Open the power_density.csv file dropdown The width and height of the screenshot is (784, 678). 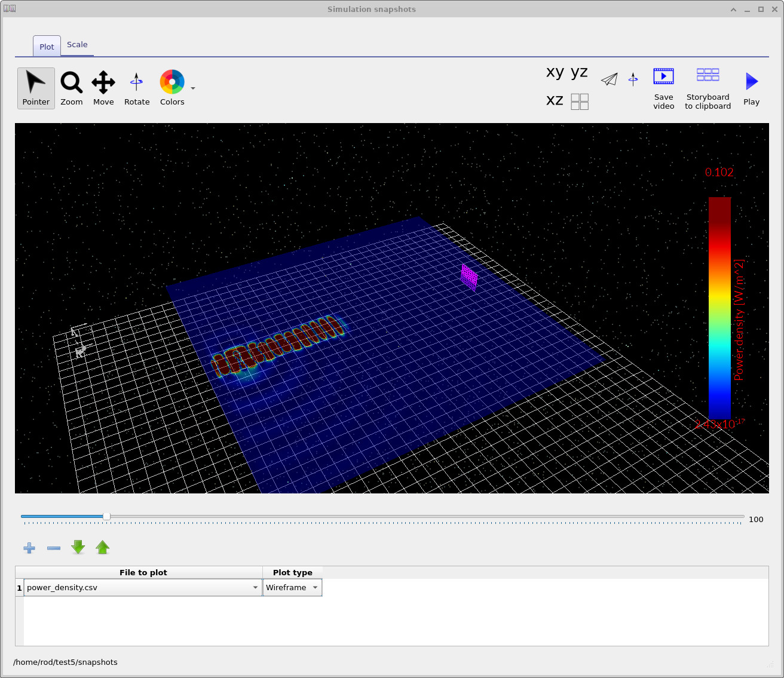255,587
